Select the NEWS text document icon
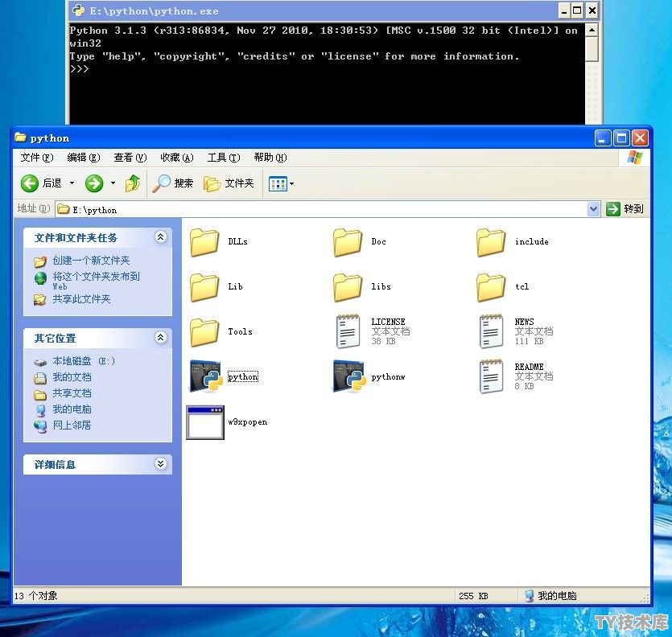This screenshot has width=672, height=637. point(491,331)
